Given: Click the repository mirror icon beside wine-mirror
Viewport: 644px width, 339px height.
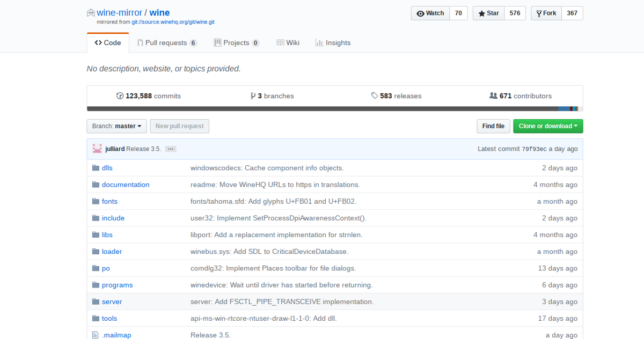Looking at the screenshot, I should pyautogui.click(x=91, y=13).
